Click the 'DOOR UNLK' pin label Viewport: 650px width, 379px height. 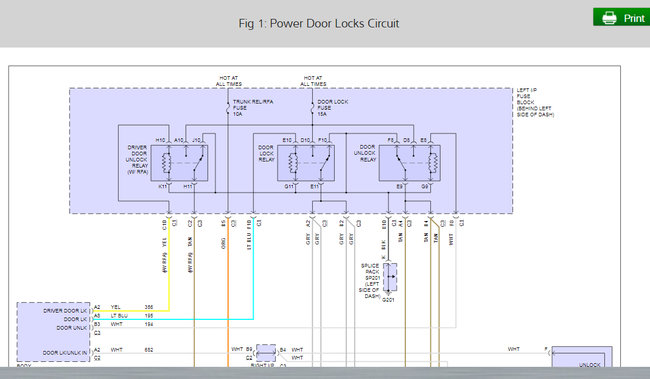pyautogui.click(x=72, y=328)
